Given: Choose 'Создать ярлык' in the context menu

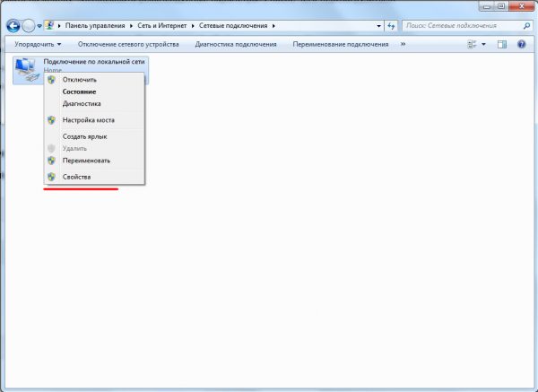Looking at the screenshot, I should [94, 136].
